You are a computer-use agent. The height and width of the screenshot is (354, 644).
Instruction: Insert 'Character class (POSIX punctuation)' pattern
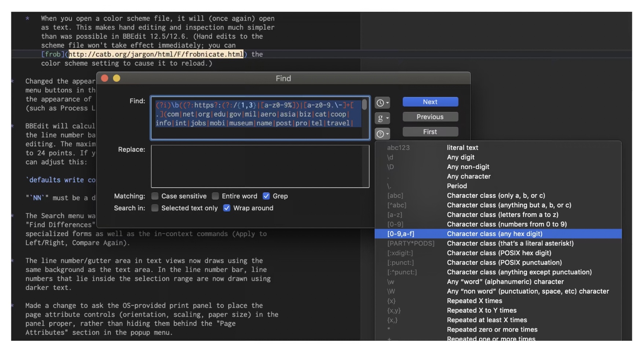[498, 262]
